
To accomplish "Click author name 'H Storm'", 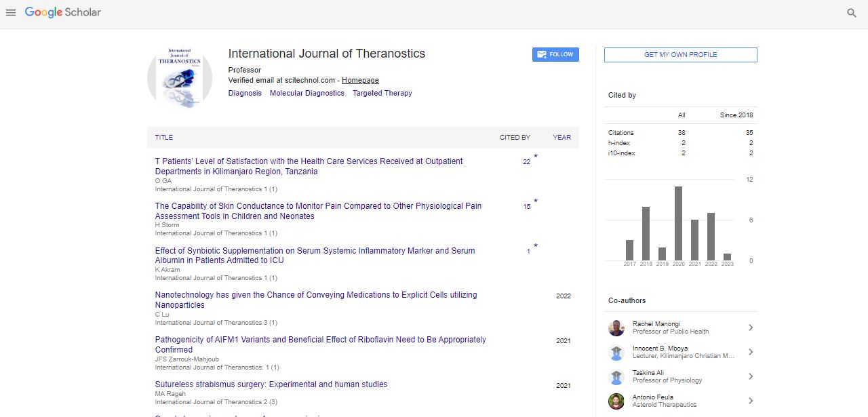I will (166, 225).
